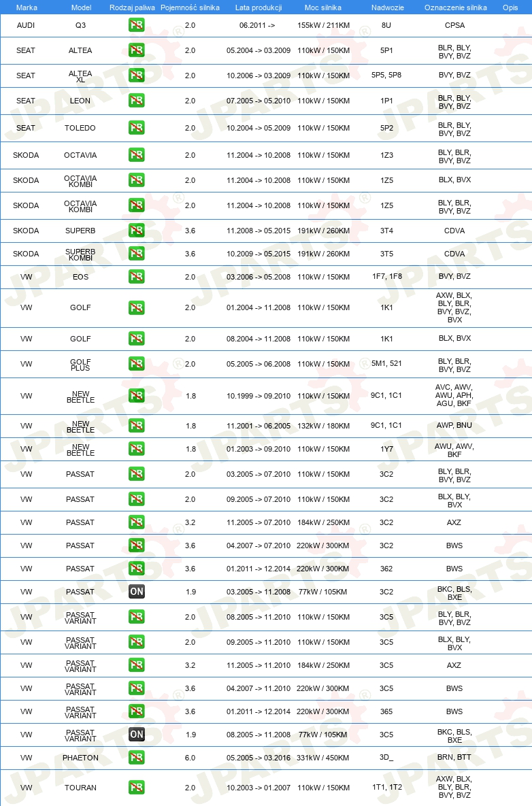Click the LEON model cell
532x806 pixels.
click(80, 101)
